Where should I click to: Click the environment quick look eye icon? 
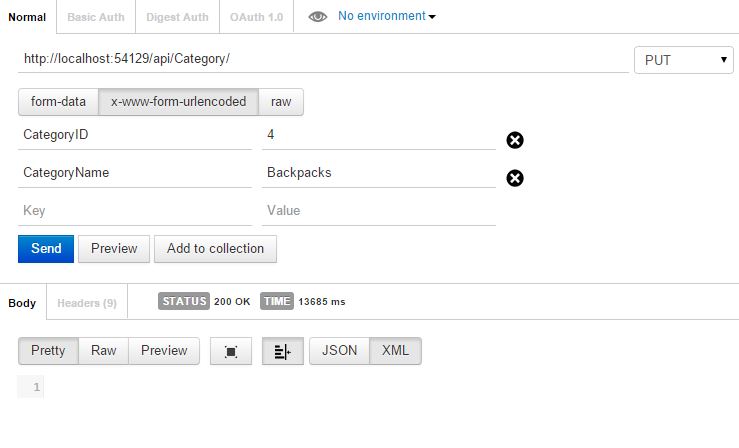pos(317,17)
